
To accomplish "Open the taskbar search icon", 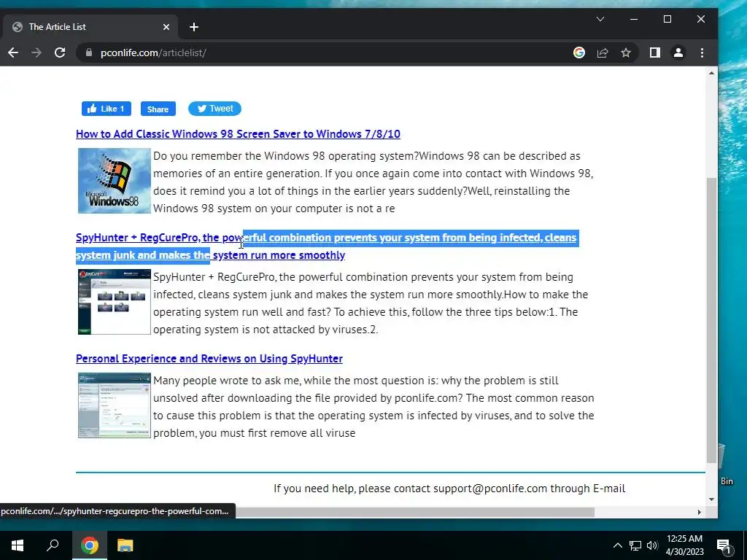I will 53,545.
